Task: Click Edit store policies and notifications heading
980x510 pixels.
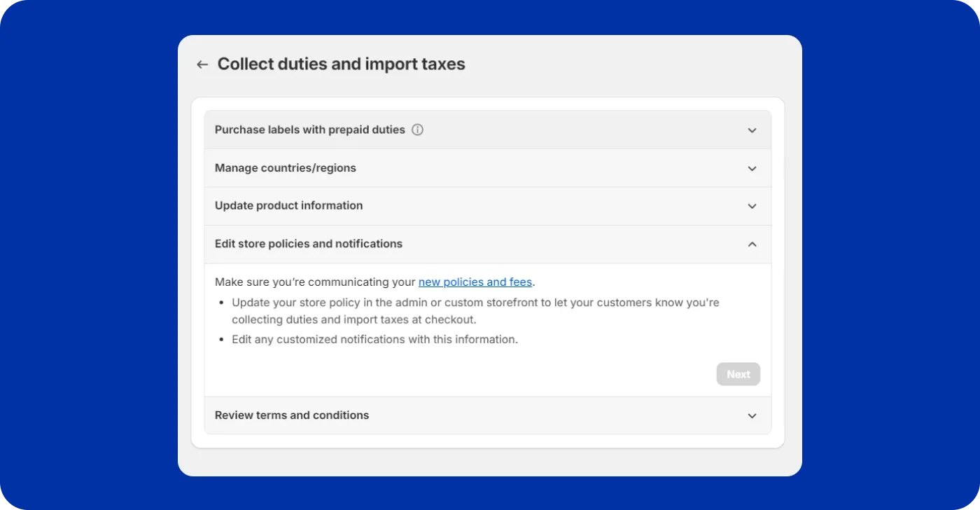Action: click(x=308, y=244)
